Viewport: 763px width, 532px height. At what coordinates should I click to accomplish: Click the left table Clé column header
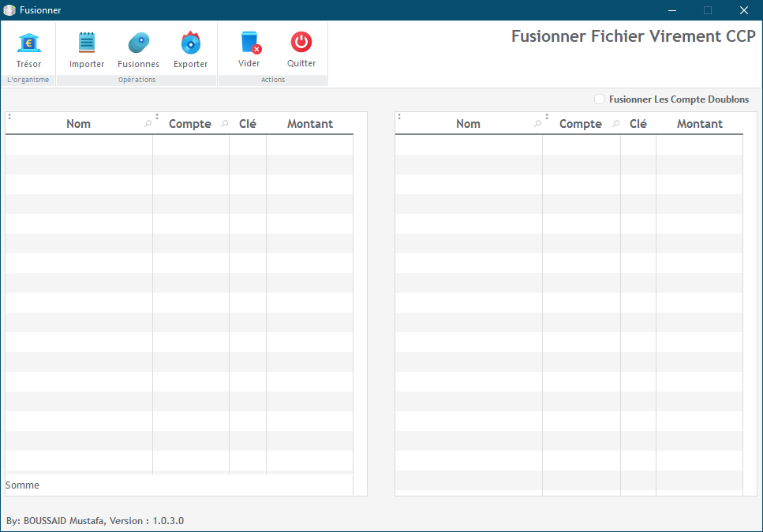(x=247, y=124)
